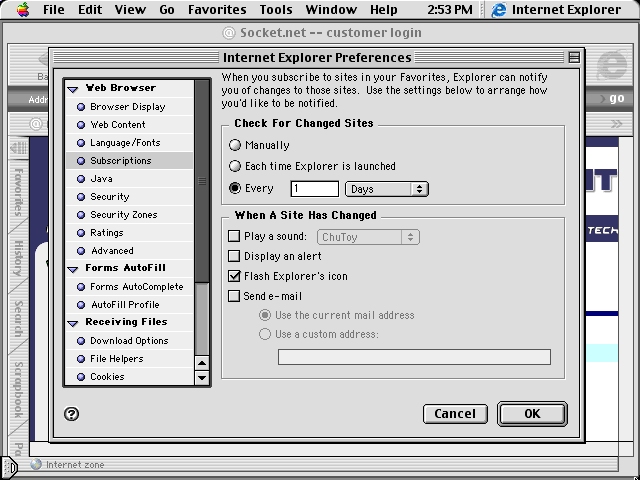This screenshot has height=480, width=640.
Task: Select Use the current mail address
Action: (x=264, y=315)
